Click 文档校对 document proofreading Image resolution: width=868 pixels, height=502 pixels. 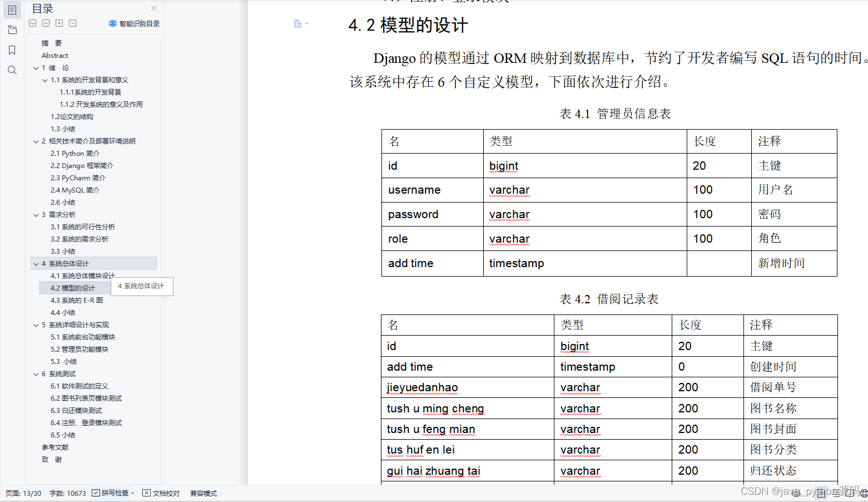(x=161, y=493)
